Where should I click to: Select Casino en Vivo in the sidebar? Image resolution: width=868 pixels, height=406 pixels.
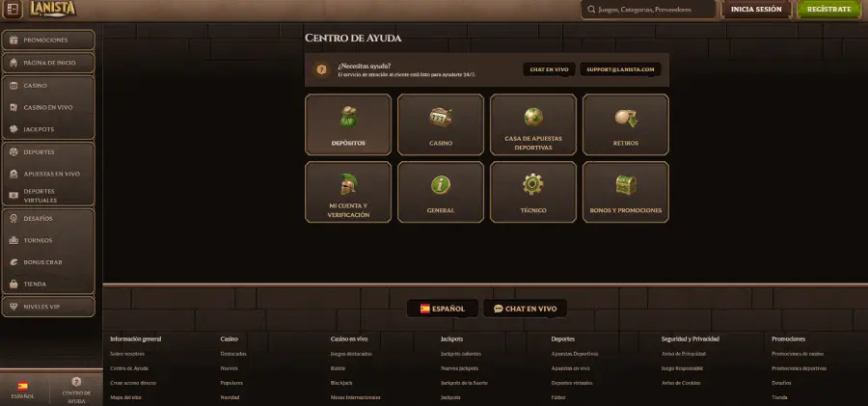point(48,107)
